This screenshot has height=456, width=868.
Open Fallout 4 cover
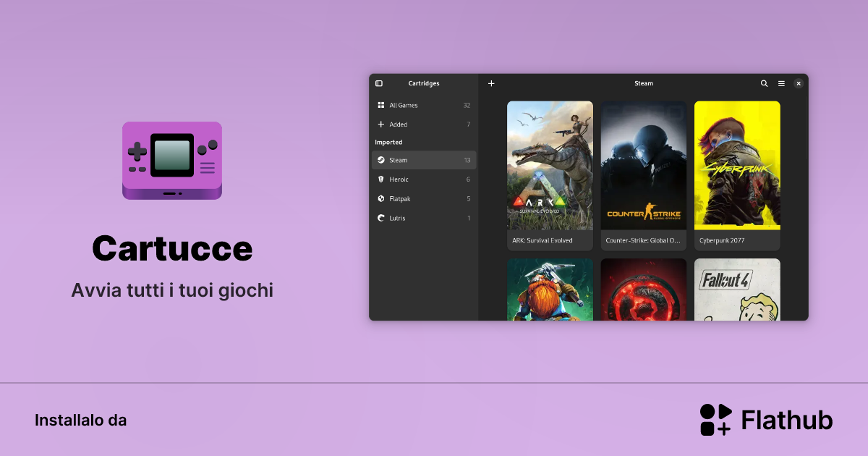point(737,290)
